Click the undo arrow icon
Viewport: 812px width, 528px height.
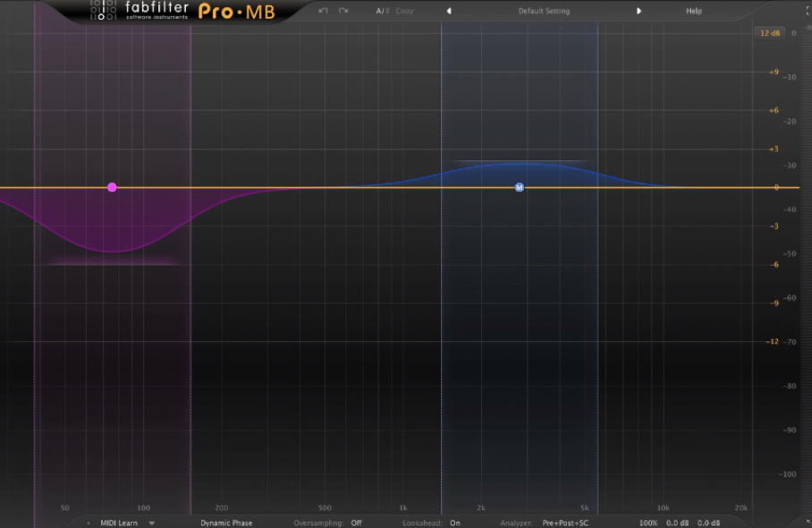(322, 11)
